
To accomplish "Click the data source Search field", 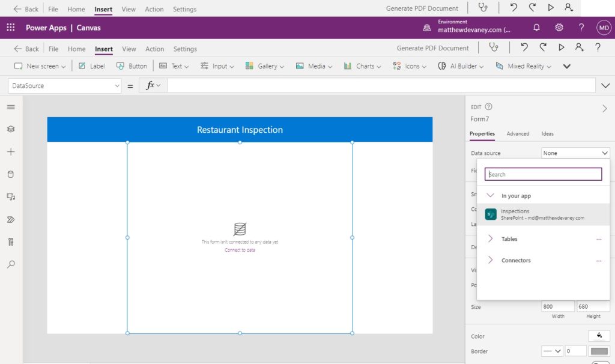I will tap(543, 174).
